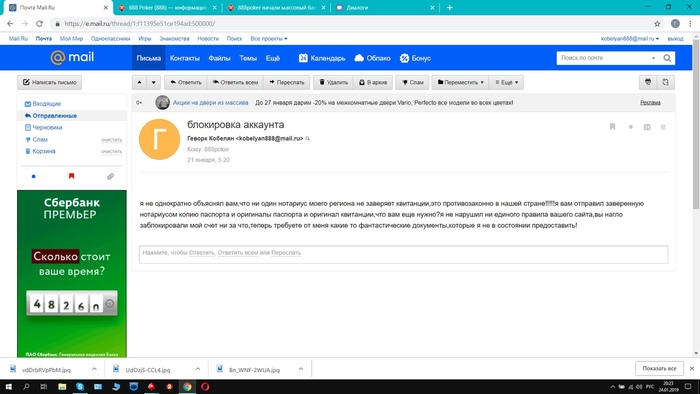Open the Контакты section
The width and height of the screenshot is (700, 394).
[184, 58]
